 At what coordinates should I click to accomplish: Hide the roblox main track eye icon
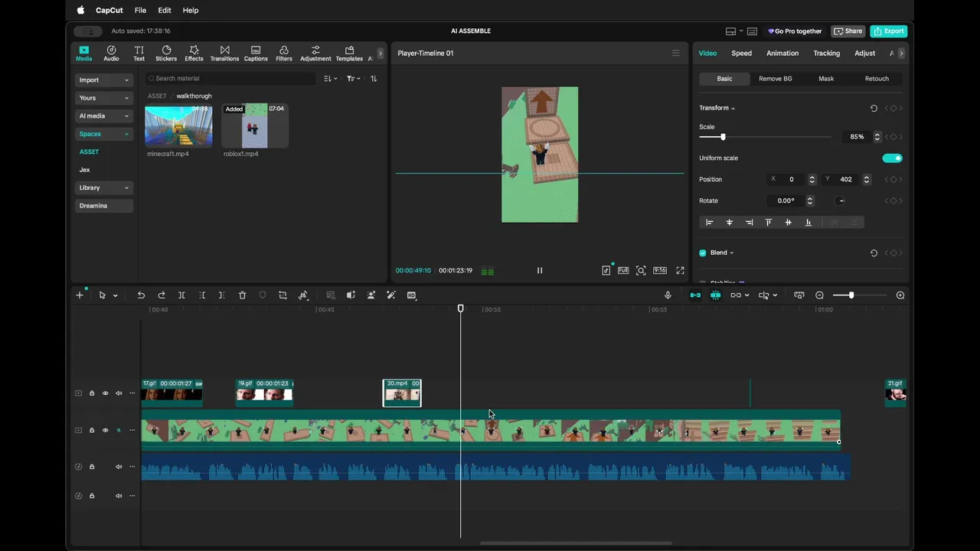coord(106,430)
